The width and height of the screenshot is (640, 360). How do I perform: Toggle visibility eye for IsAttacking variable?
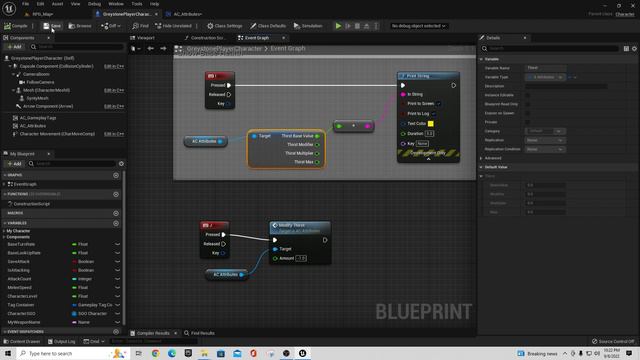118,270
